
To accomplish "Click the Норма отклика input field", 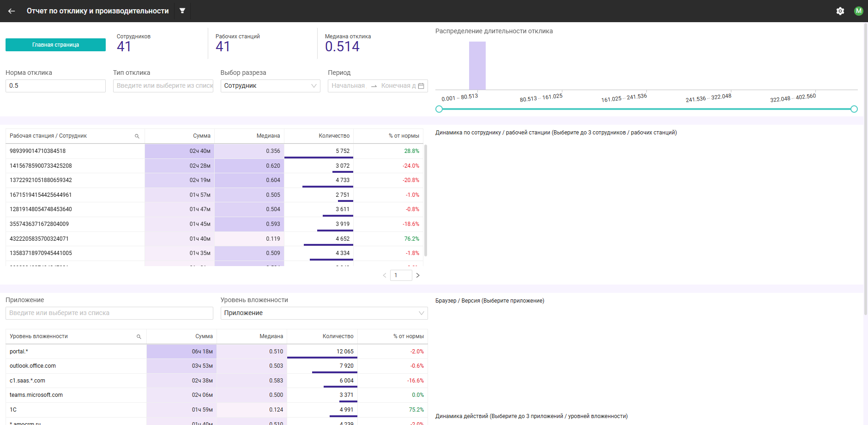I will coord(55,86).
